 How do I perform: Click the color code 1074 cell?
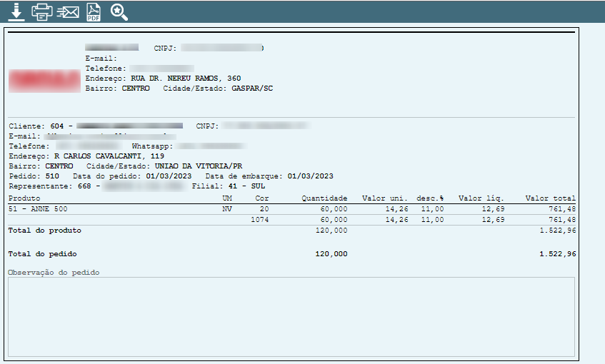pos(260,220)
